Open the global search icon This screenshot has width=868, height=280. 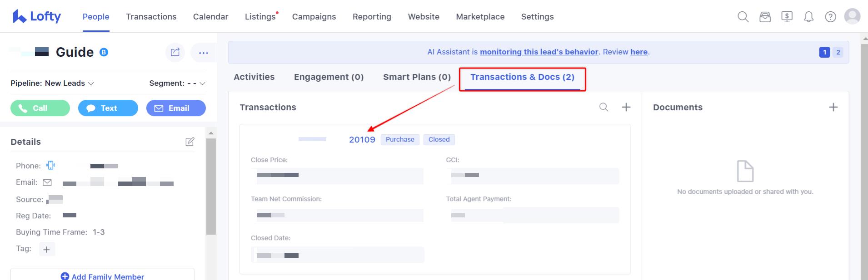pos(743,17)
